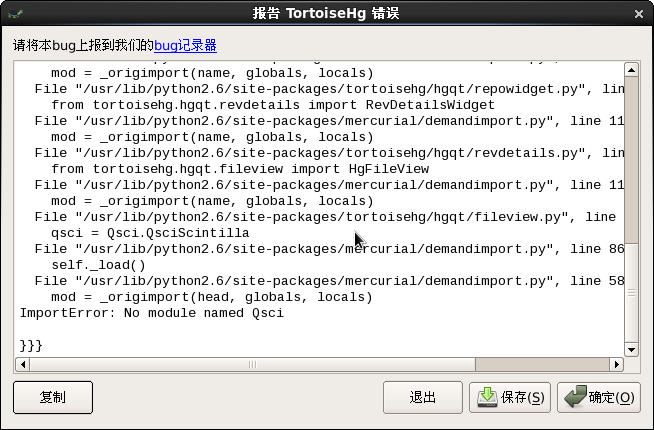This screenshot has width=654, height=430.
Task: Close the TortoiseHg error report dialog
Action: coord(639,14)
